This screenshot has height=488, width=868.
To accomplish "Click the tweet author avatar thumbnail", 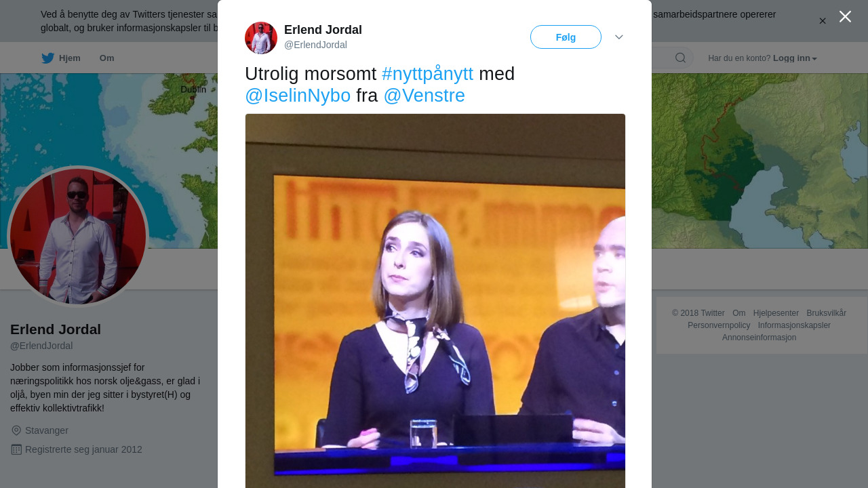I will click(261, 38).
